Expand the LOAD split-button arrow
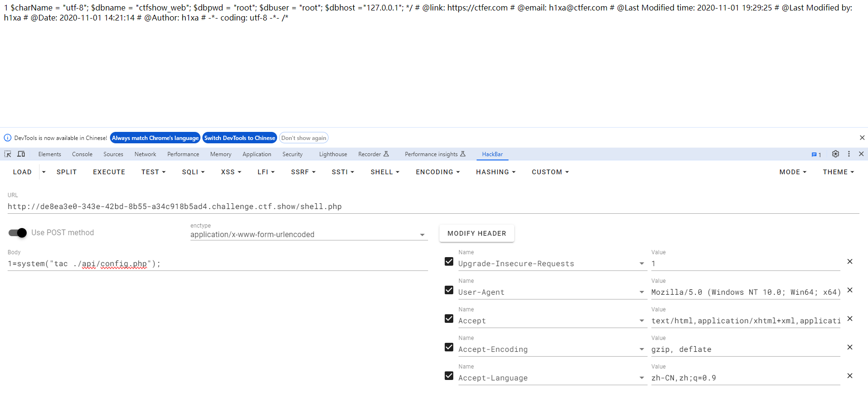The image size is (868, 419). click(x=44, y=172)
